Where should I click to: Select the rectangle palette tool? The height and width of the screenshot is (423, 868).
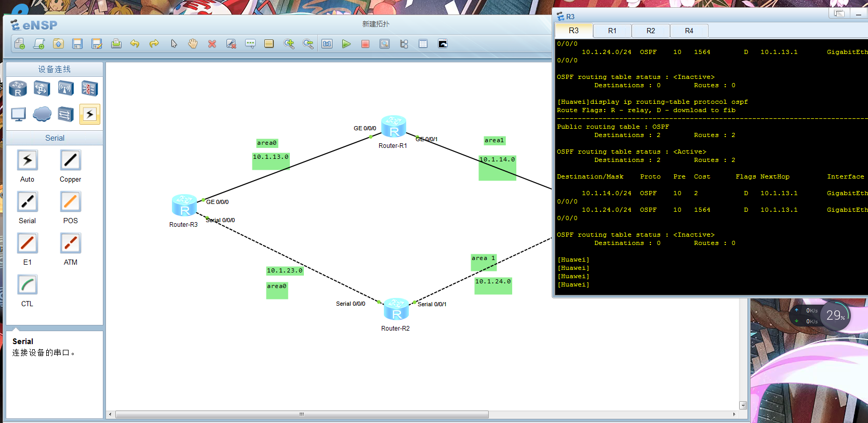click(269, 44)
